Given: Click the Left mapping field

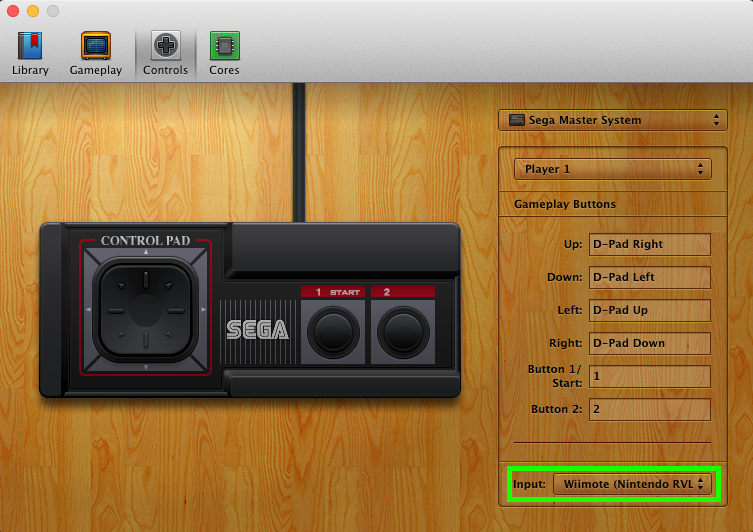Looking at the screenshot, I should (650, 311).
